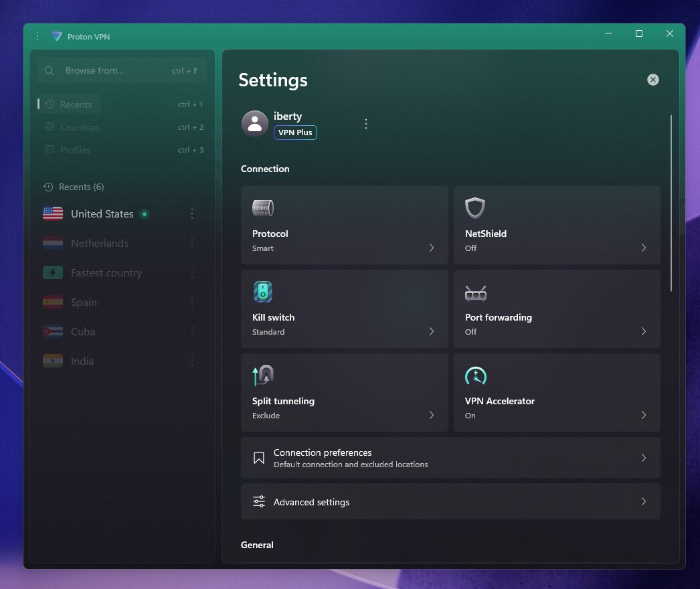Click the NetShield shield icon
This screenshot has width=700, height=589.
[475, 208]
